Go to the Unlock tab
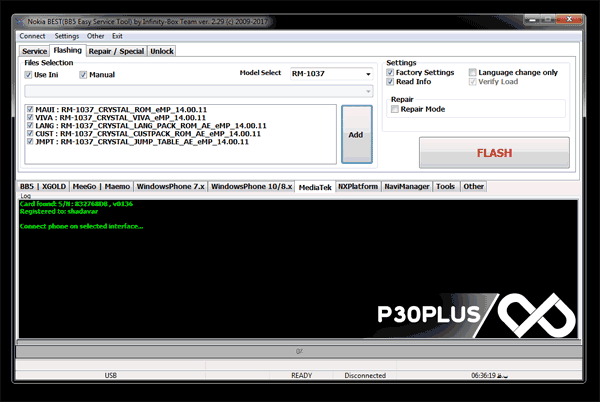The image size is (600, 402). tap(161, 51)
